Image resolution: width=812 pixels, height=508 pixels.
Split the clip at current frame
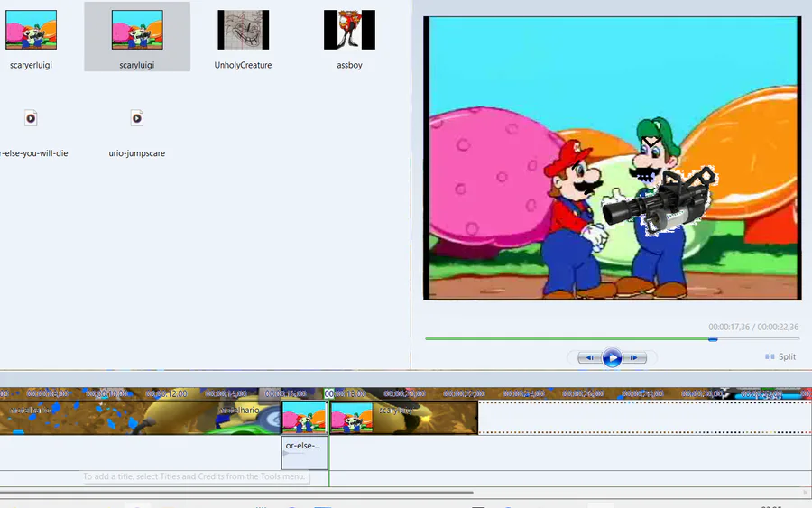tap(780, 356)
